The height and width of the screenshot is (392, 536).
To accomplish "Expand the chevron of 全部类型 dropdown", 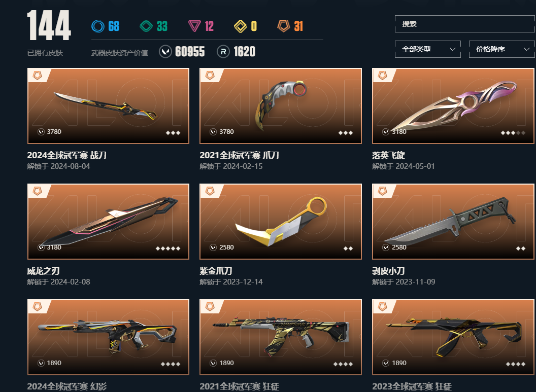I will (x=453, y=49).
